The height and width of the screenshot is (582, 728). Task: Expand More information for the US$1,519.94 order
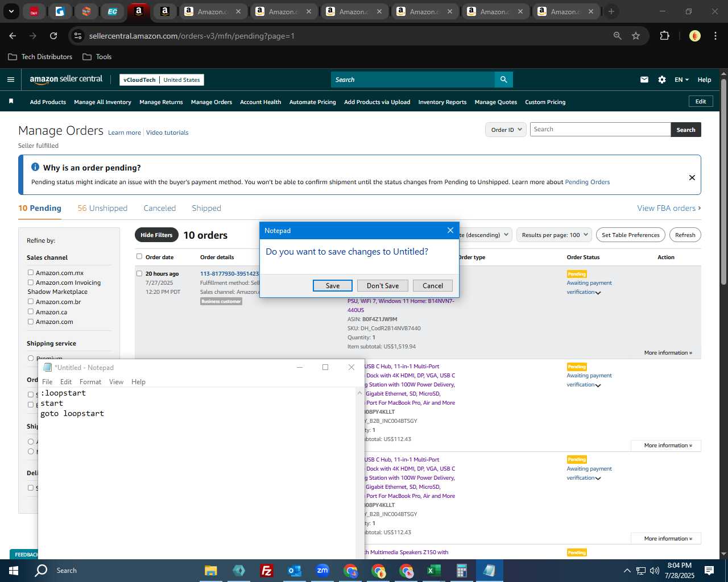pos(668,353)
